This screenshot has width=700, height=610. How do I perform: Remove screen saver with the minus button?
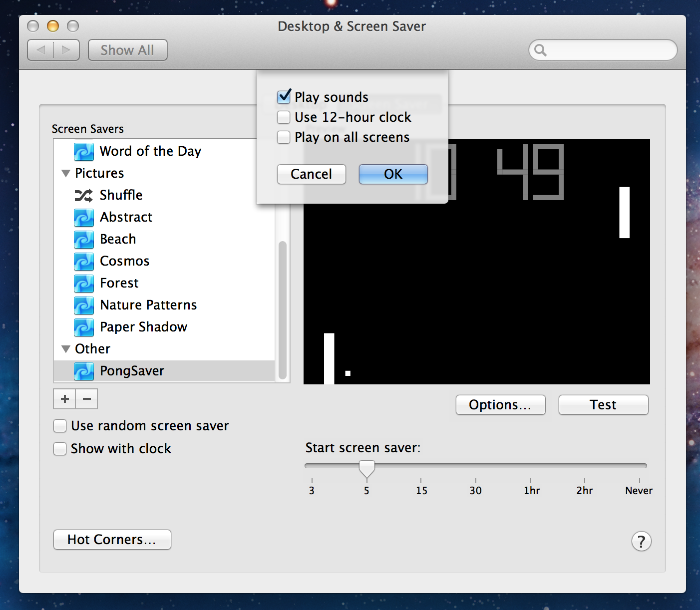click(87, 399)
